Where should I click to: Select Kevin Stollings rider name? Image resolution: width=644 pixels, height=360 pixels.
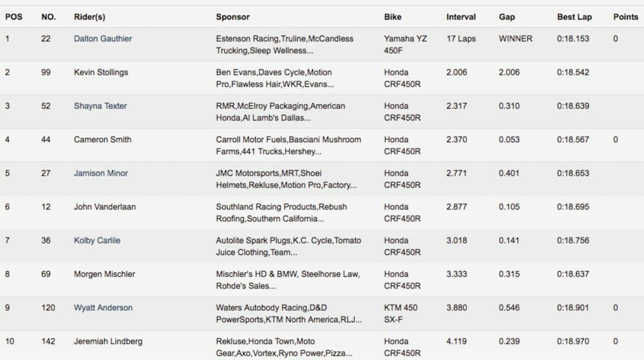(102, 72)
